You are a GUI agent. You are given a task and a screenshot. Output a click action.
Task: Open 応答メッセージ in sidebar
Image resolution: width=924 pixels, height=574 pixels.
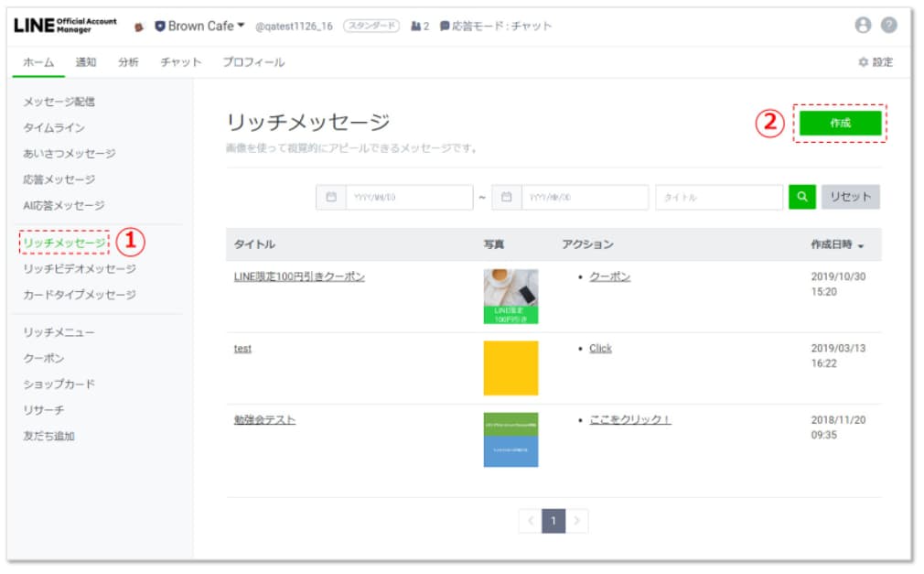tap(59, 179)
